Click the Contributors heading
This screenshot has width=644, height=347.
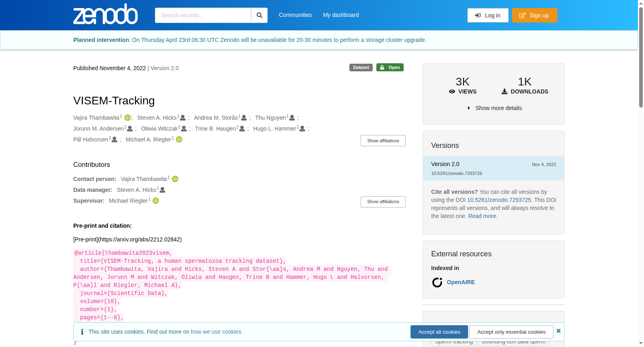[92, 164]
